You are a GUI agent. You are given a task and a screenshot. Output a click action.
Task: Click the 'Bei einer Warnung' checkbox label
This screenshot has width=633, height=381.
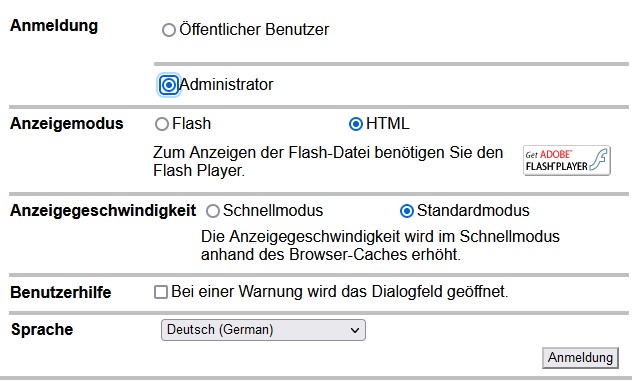tap(340, 291)
